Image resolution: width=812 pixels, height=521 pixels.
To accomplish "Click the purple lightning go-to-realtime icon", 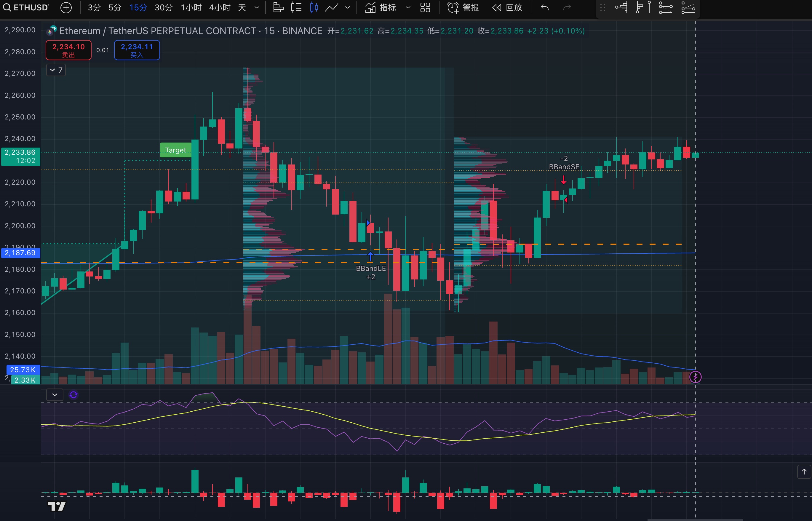I will 695,377.
